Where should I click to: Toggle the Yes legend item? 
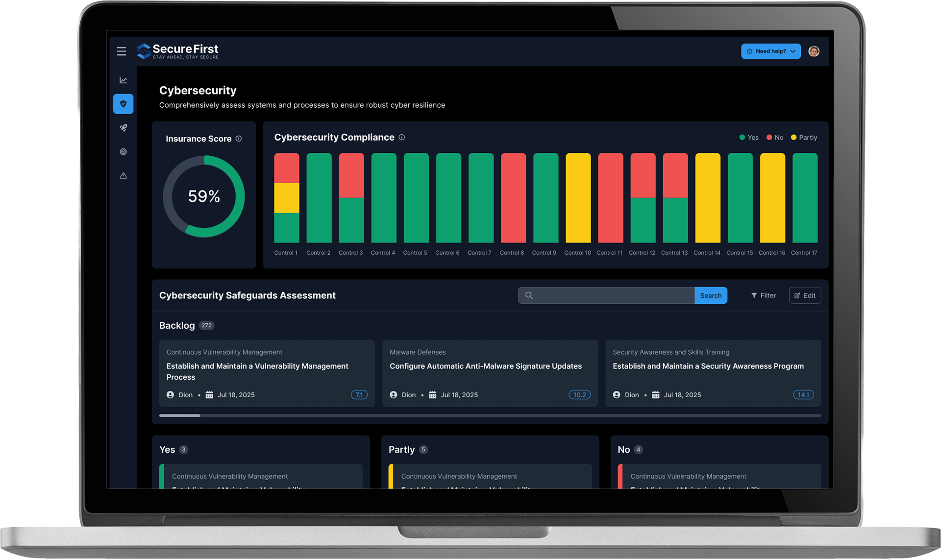pyautogui.click(x=749, y=138)
